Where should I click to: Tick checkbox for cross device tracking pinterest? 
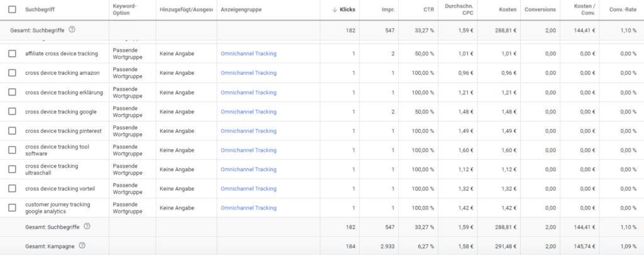click(12, 131)
